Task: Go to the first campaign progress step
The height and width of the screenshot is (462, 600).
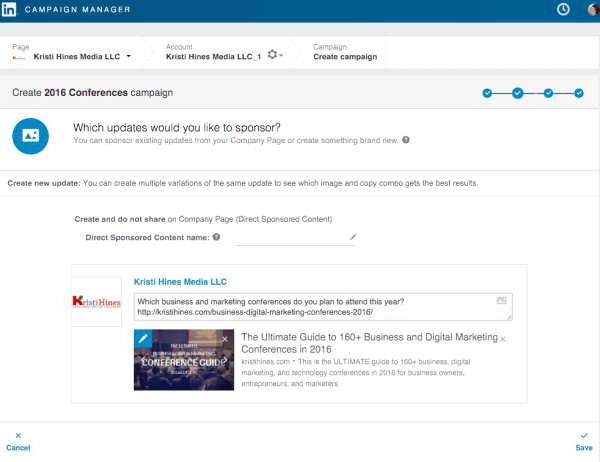Action: (x=487, y=93)
